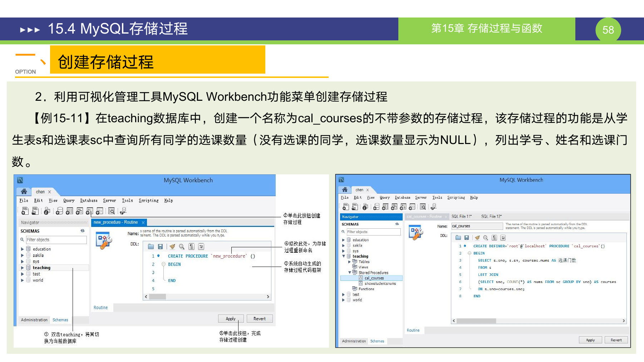Beautify DDL with broom icon, new_procedure editor

click(172, 247)
